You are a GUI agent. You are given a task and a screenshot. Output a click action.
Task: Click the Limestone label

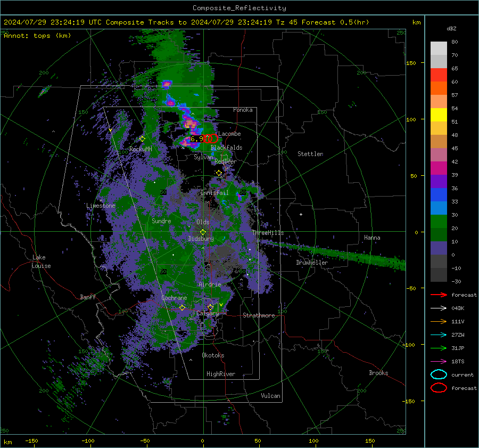[x=101, y=206]
